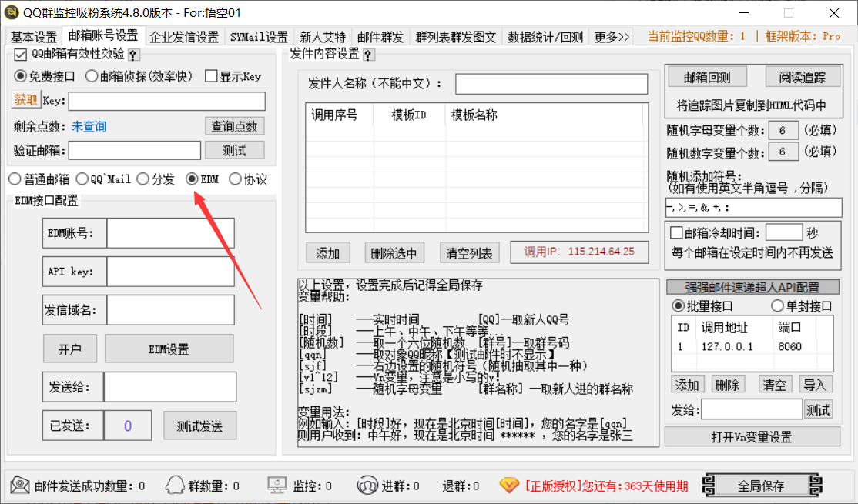Click the 阅读追踪 button

pyautogui.click(x=803, y=77)
